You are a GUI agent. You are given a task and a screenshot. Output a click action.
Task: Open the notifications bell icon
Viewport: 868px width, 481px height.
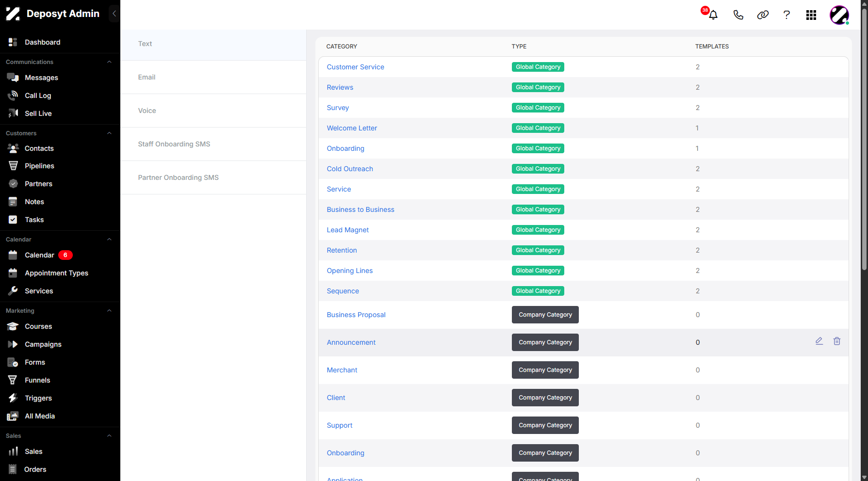[713, 15]
